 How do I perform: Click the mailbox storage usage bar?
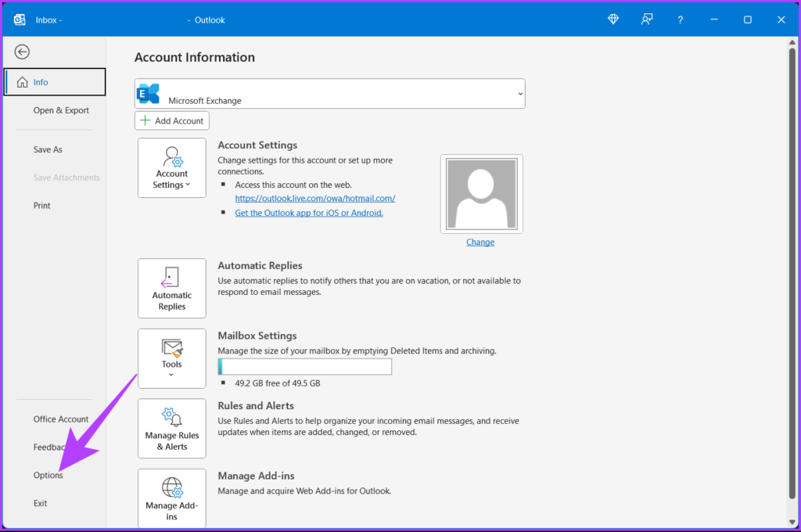[305, 367]
